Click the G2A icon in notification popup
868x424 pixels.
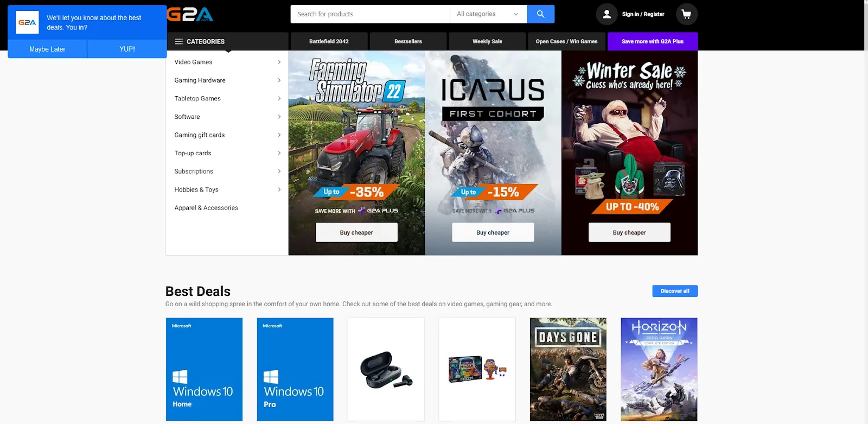27,22
